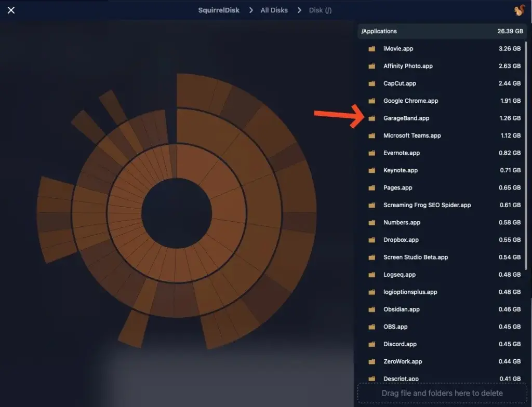Go to SquirrelDisk breadcrumb
This screenshot has height=407, width=532.
click(x=219, y=10)
